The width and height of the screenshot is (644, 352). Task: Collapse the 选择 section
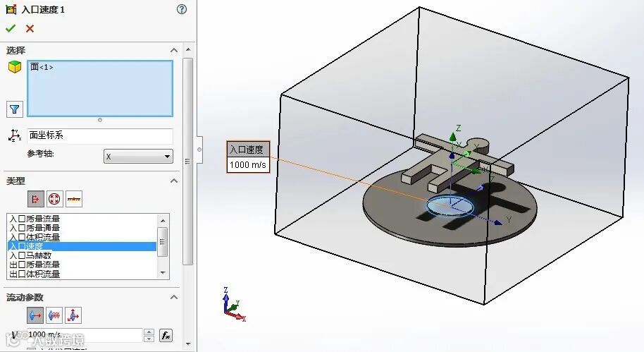pyautogui.click(x=174, y=50)
